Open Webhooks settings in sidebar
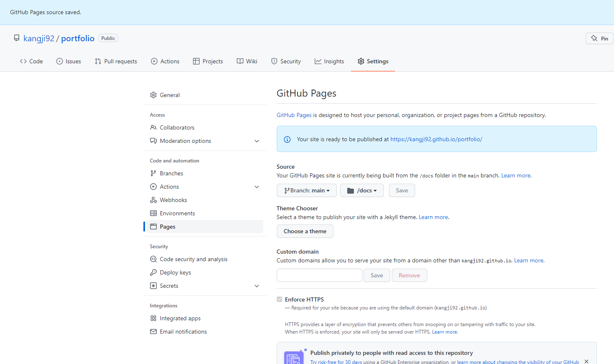Image resolution: width=614 pixels, height=364 pixels. point(205,200)
